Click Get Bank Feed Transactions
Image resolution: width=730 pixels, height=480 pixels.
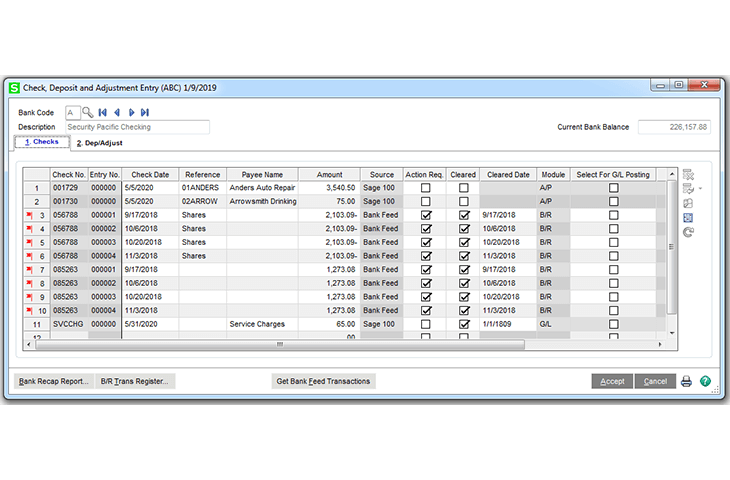pyautogui.click(x=323, y=381)
